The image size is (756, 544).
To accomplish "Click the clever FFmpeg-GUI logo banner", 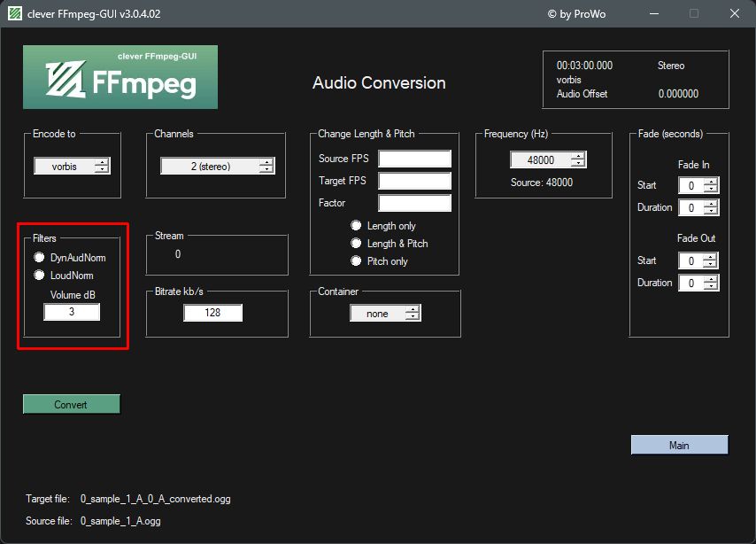I will [120, 77].
